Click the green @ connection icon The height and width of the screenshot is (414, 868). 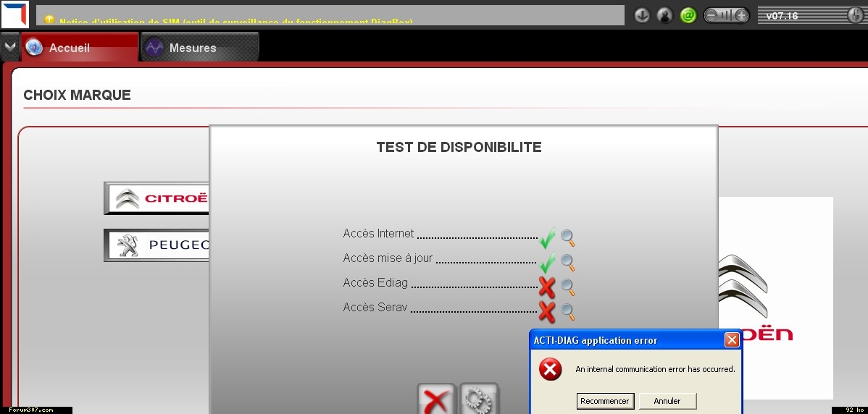pos(688,15)
